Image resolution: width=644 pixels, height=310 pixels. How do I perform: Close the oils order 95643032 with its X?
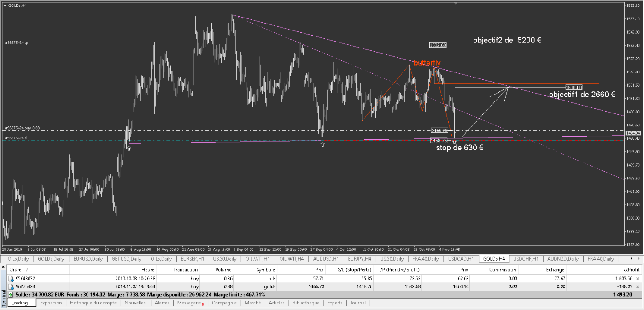click(x=638, y=279)
